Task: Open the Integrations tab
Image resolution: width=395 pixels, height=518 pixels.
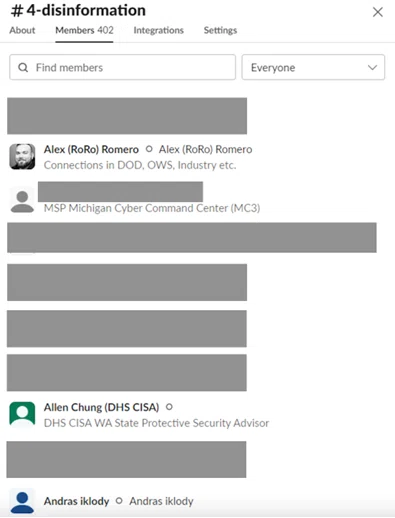Action: (159, 30)
